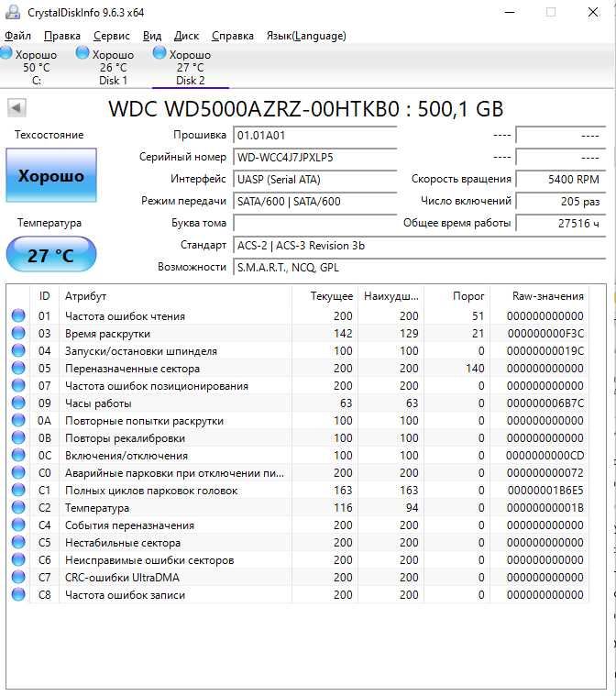Open the Вид menu

coord(152,36)
